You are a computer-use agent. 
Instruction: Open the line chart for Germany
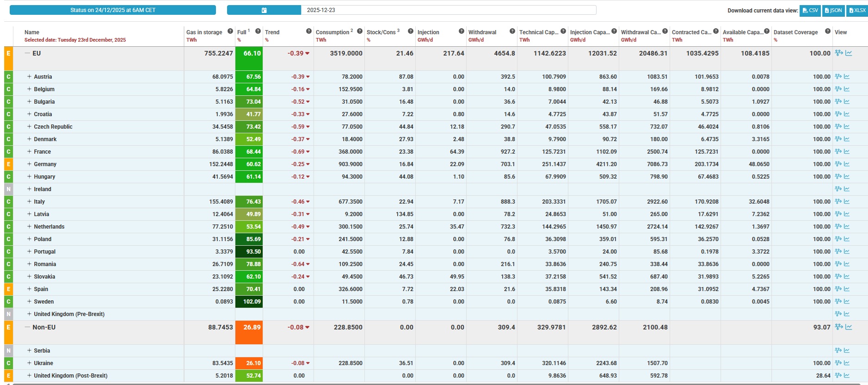tap(847, 164)
